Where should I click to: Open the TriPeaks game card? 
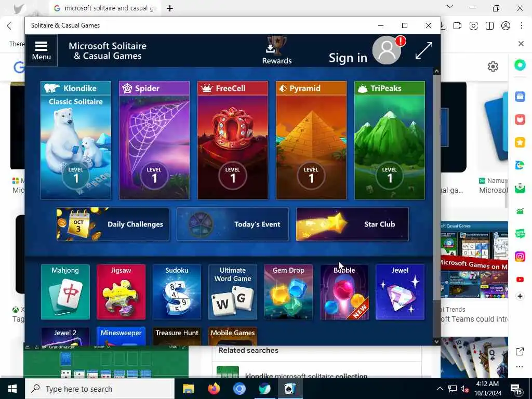(390, 140)
